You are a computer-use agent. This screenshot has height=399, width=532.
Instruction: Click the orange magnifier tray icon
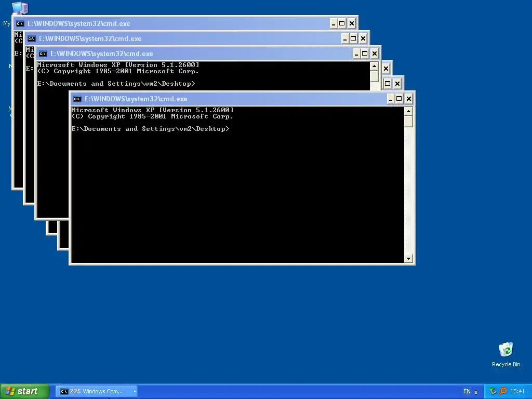click(x=503, y=391)
